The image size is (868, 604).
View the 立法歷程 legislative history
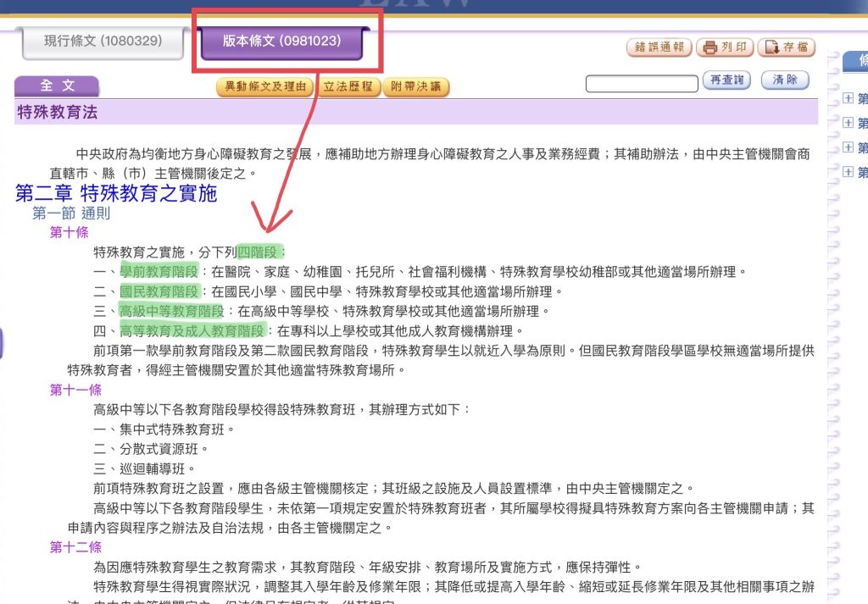point(348,87)
